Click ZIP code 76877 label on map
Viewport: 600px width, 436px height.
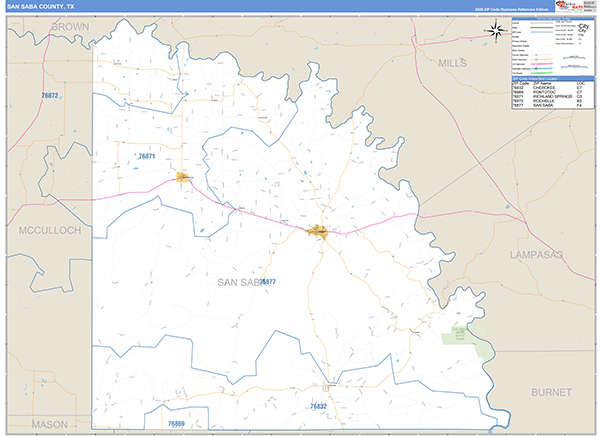click(x=268, y=282)
